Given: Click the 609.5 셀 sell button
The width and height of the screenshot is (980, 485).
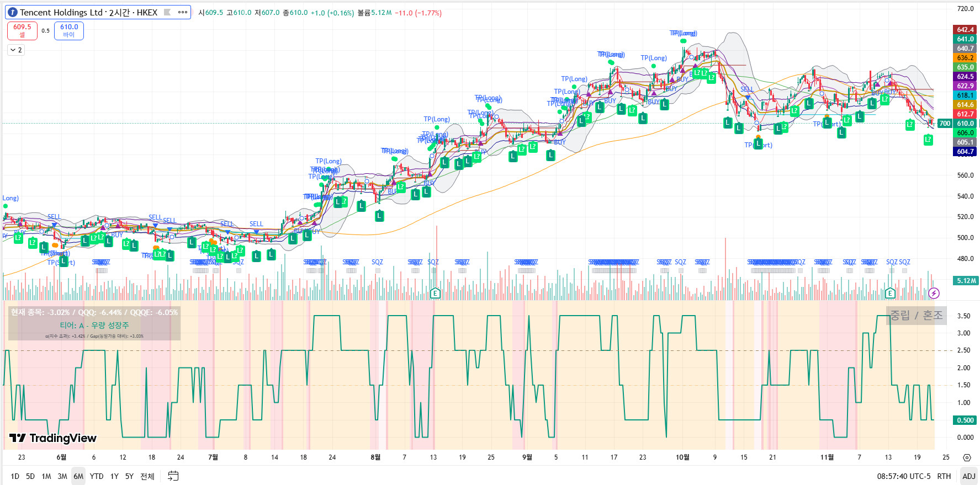Looking at the screenshot, I should [22, 31].
